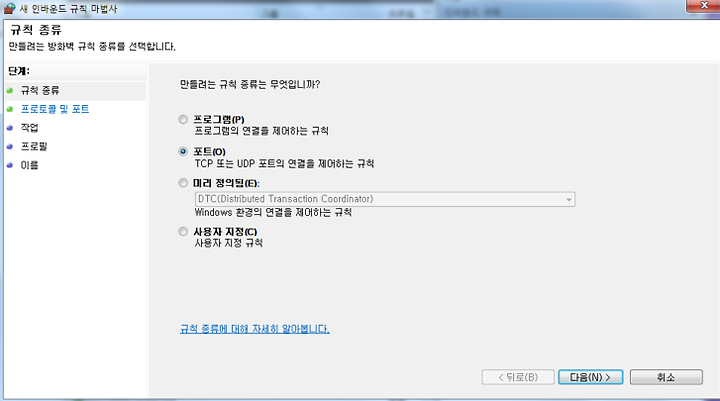Click the 새 인바운드 규칙 마법사 title text
This screenshot has height=401, width=720.
tap(68, 9)
